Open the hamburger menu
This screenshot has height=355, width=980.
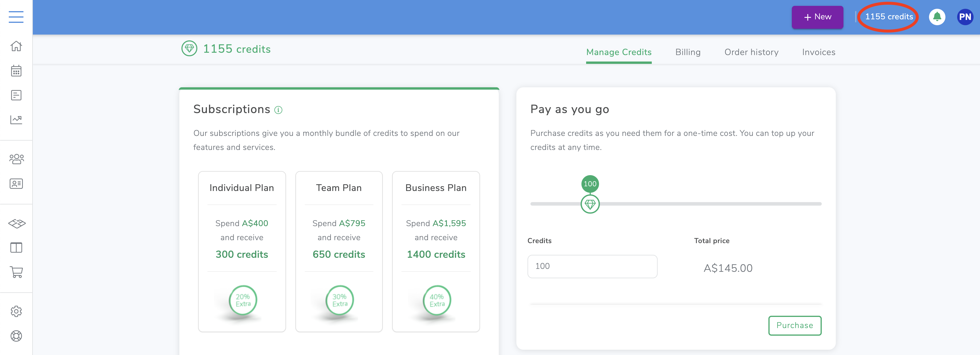click(x=16, y=17)
